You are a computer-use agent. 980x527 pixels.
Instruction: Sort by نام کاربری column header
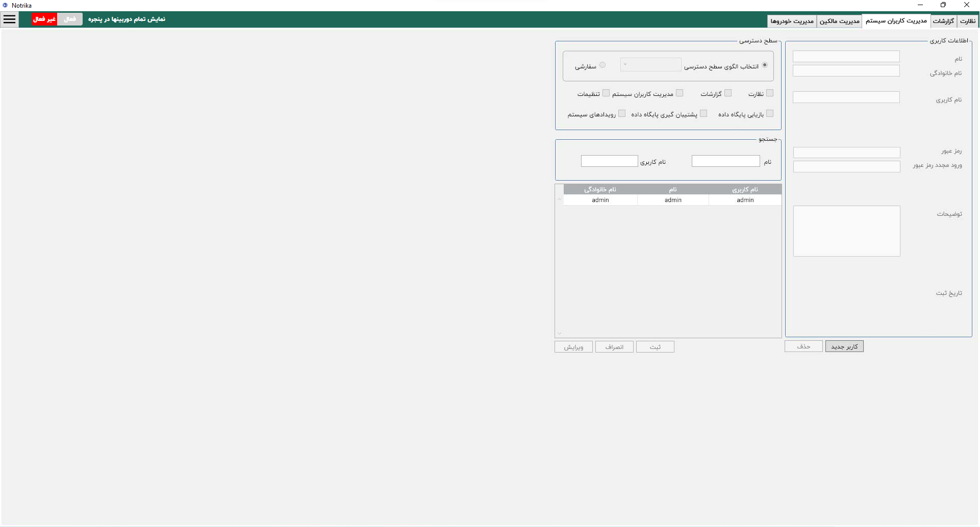click(x=745, y=189)
